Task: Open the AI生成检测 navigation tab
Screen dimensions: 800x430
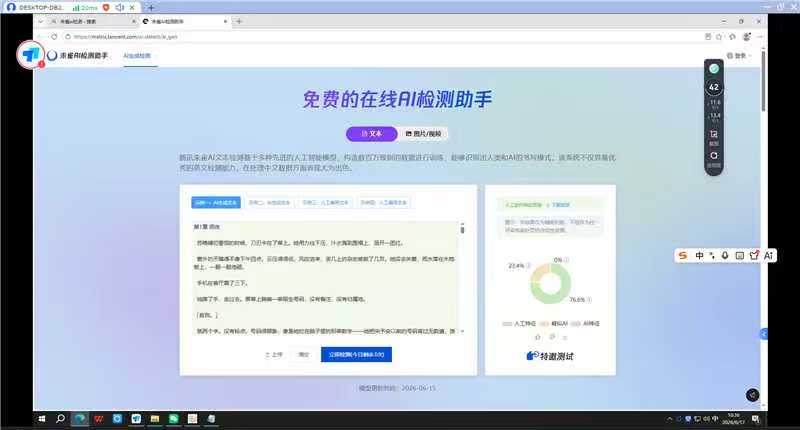Action: (137, 56)
